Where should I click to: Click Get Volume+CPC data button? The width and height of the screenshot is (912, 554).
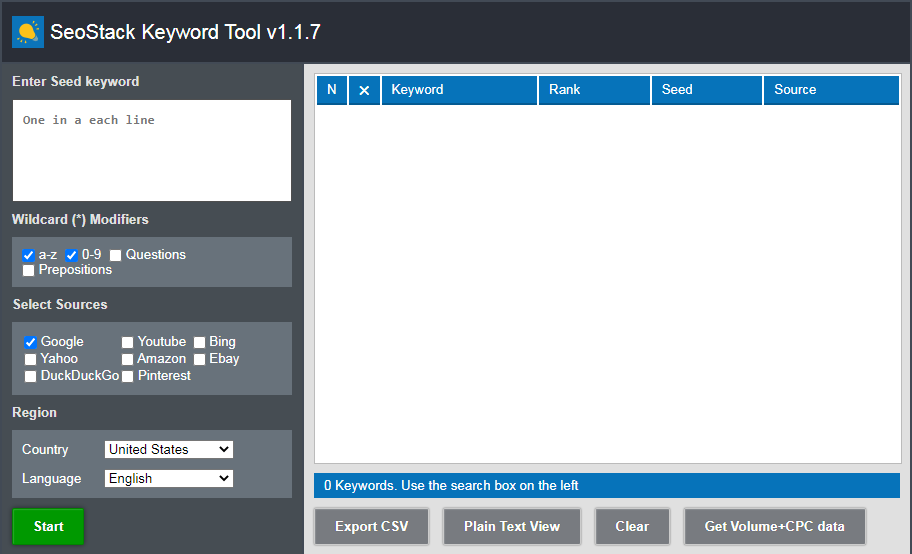point(775,527)
